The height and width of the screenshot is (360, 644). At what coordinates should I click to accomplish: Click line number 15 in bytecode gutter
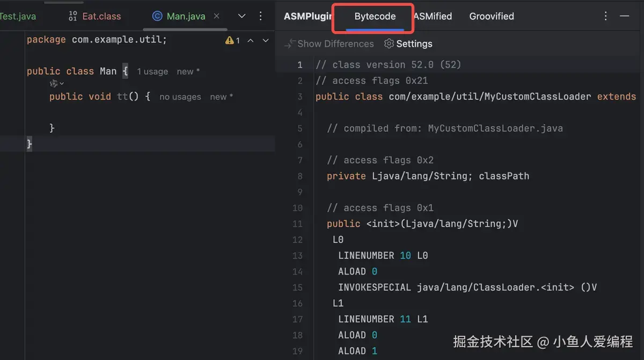(x=297, y=287)
